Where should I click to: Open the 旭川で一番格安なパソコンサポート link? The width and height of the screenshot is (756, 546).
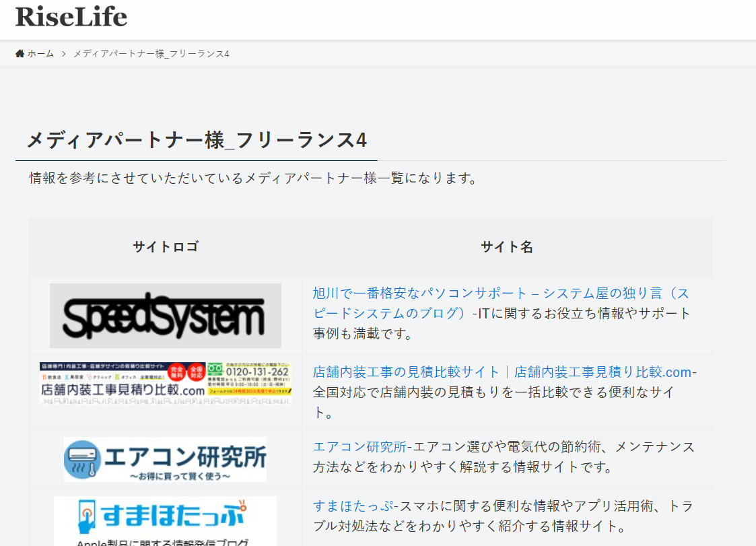click(500, 303)
